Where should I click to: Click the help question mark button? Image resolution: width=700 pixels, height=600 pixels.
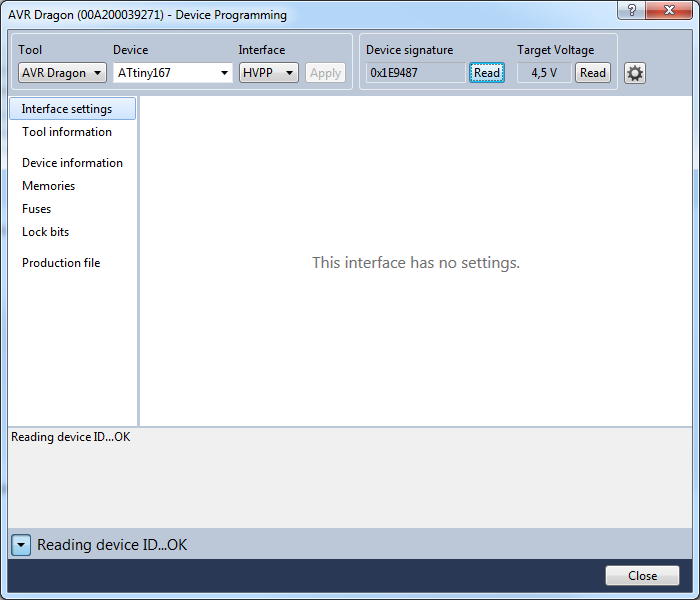[x=631, y=10]
